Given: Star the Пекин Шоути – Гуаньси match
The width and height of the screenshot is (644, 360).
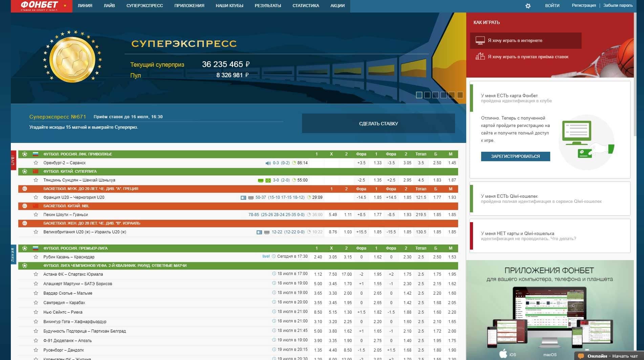Looking at the screenshot, I should point(36,215).
